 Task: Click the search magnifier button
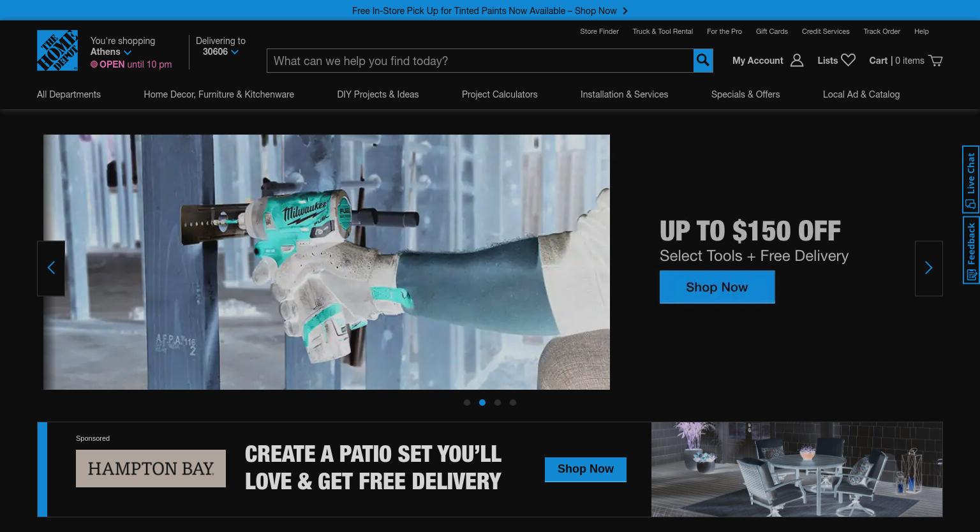click(x=703, y=61)
